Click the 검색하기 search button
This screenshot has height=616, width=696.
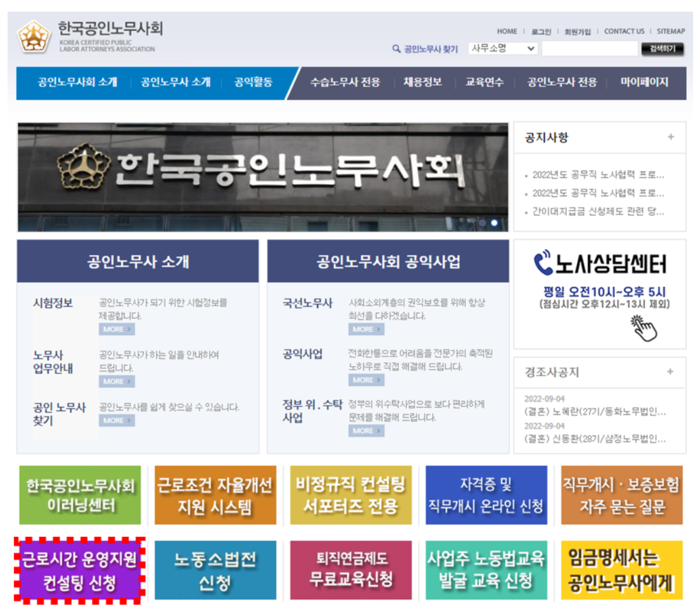(662, 49)
